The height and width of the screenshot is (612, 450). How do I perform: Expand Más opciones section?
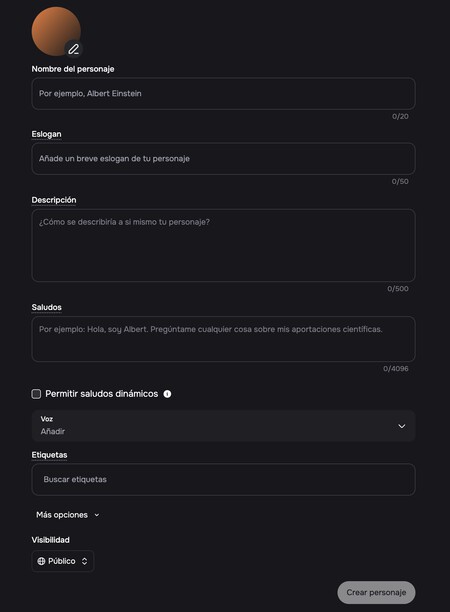pos(67,515)
